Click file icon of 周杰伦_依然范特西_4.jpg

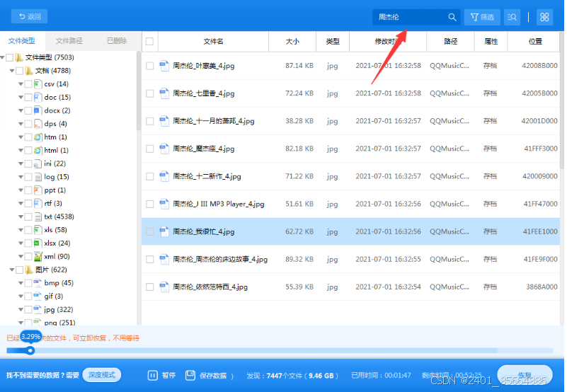click(164, 287)
